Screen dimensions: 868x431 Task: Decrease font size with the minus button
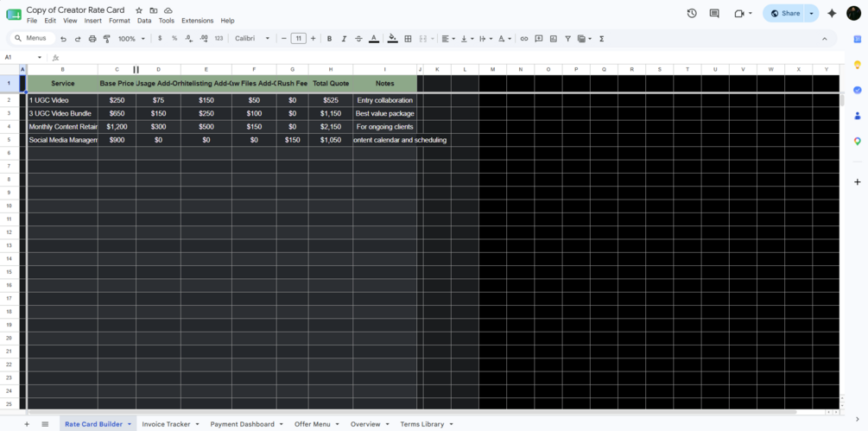tap(284, 38)
